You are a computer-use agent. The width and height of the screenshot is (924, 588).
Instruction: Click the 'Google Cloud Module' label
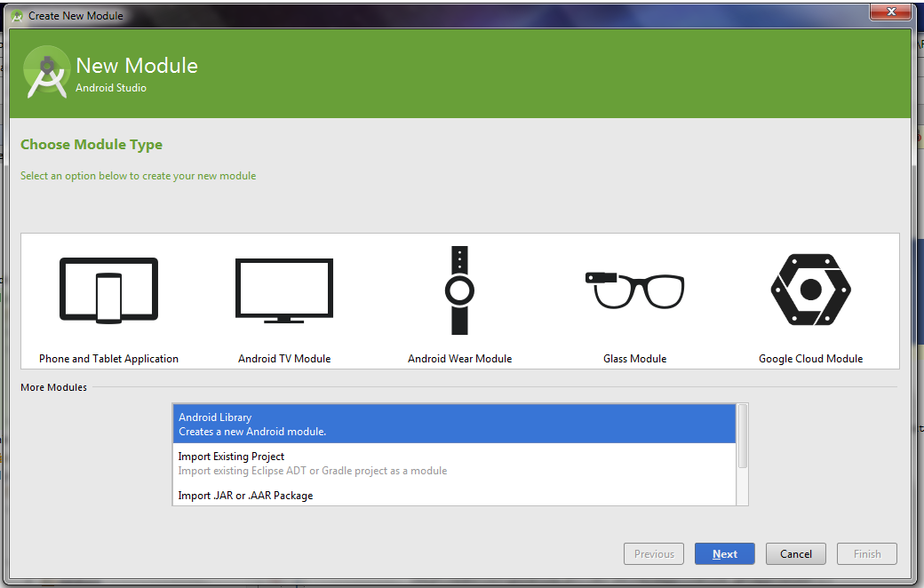[x=810, y=359]
